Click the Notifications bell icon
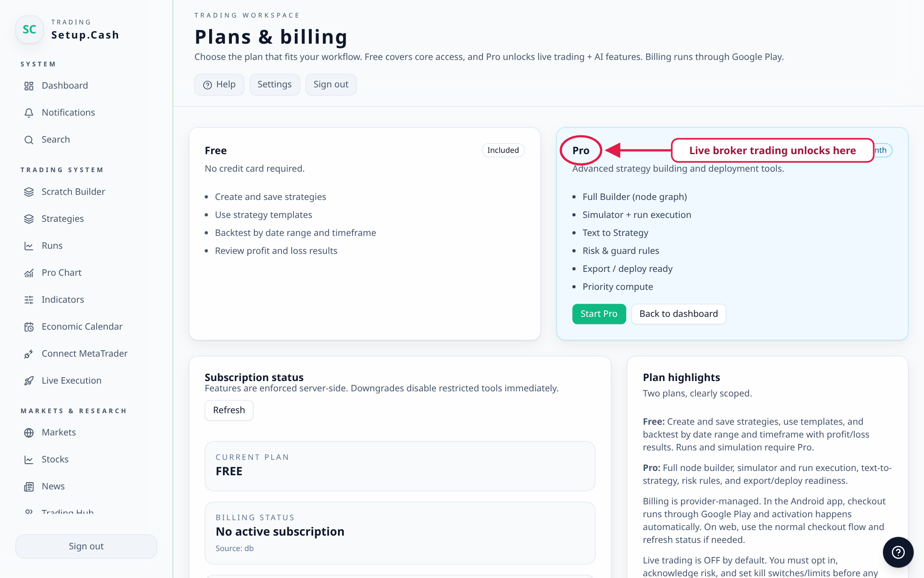Viewport: 924px width, 578px height. tap(29, 113)
